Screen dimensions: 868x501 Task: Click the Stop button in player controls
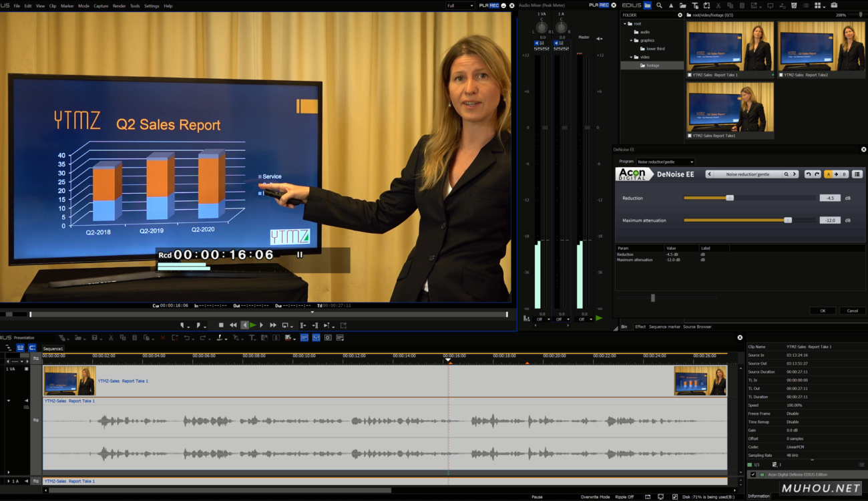tap(221, 325)
